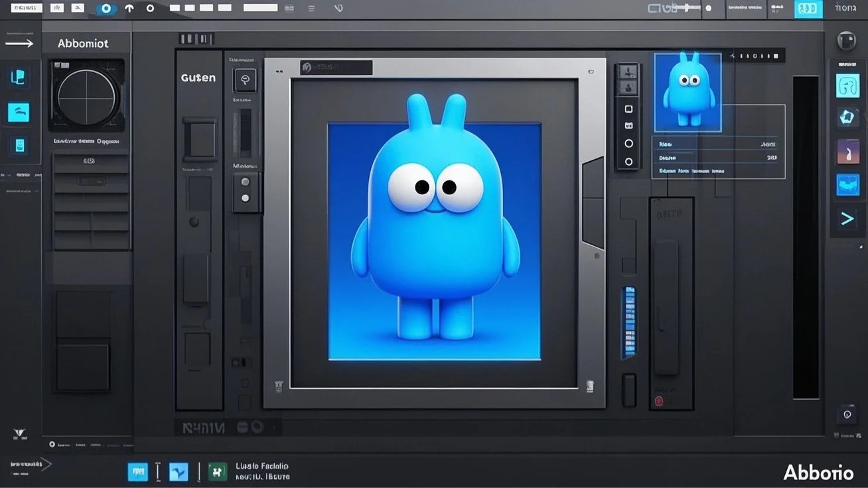
Task: Switch to the Guten panel tab
Action: point(198,78)
